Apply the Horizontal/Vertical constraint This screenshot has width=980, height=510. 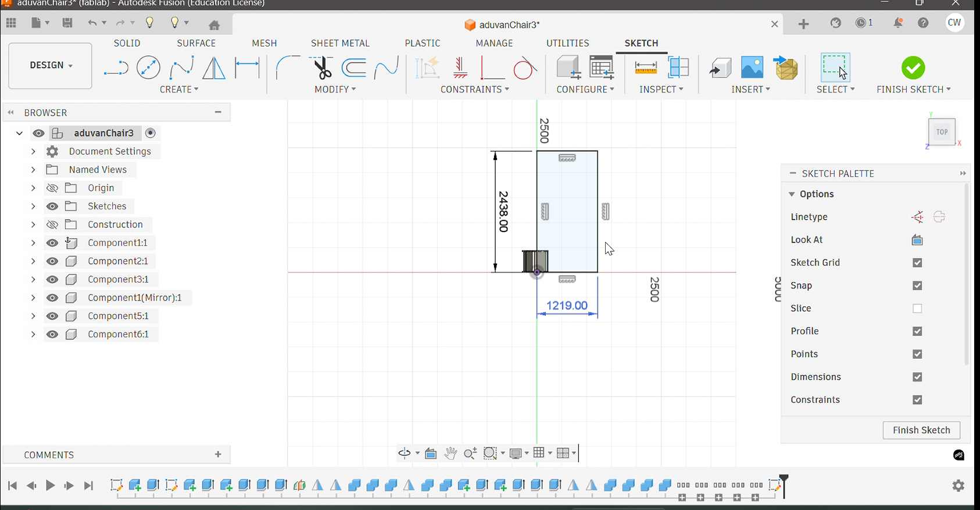click(x=460, y=68)
